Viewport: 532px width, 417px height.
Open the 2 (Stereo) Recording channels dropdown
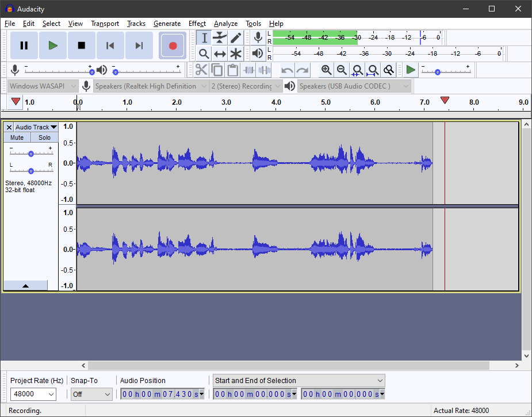246,86
